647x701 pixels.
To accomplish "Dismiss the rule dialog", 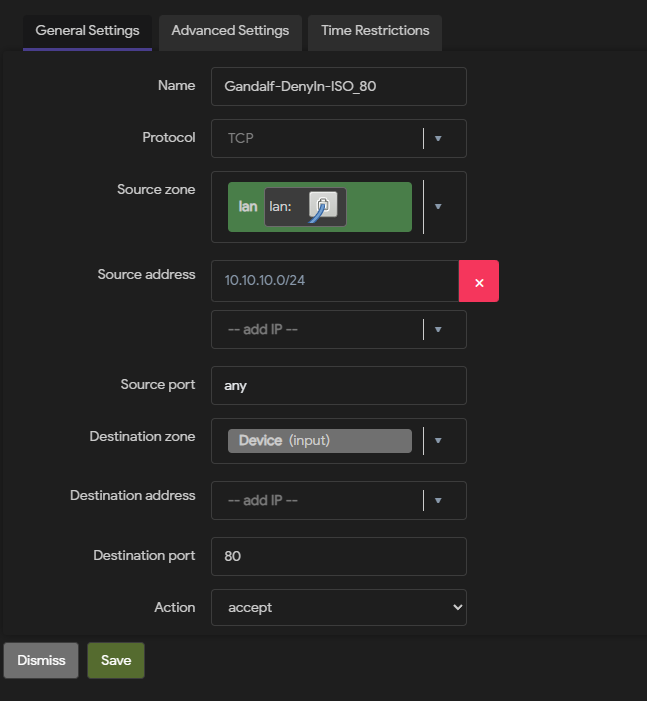I will point(41,660).
